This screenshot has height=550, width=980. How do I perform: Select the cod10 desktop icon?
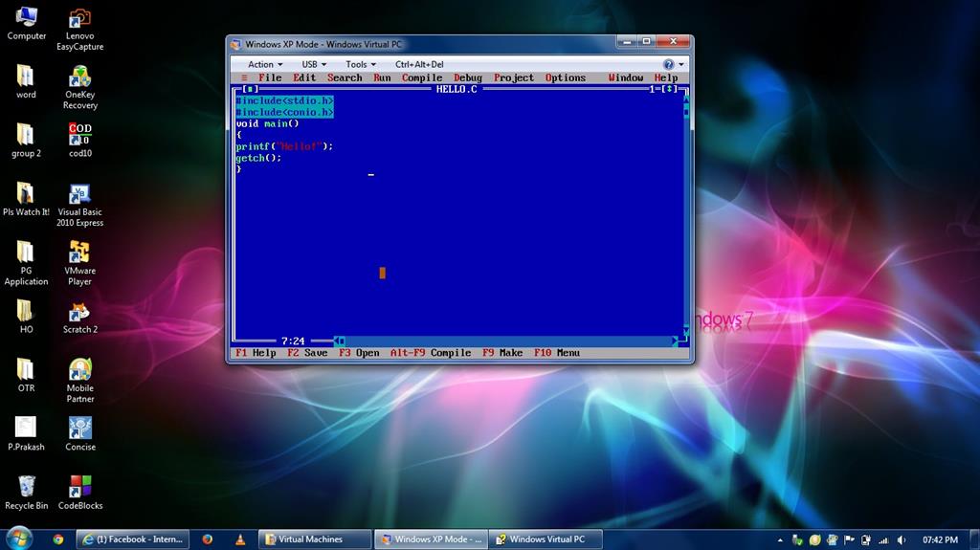[x=80, y=140]
